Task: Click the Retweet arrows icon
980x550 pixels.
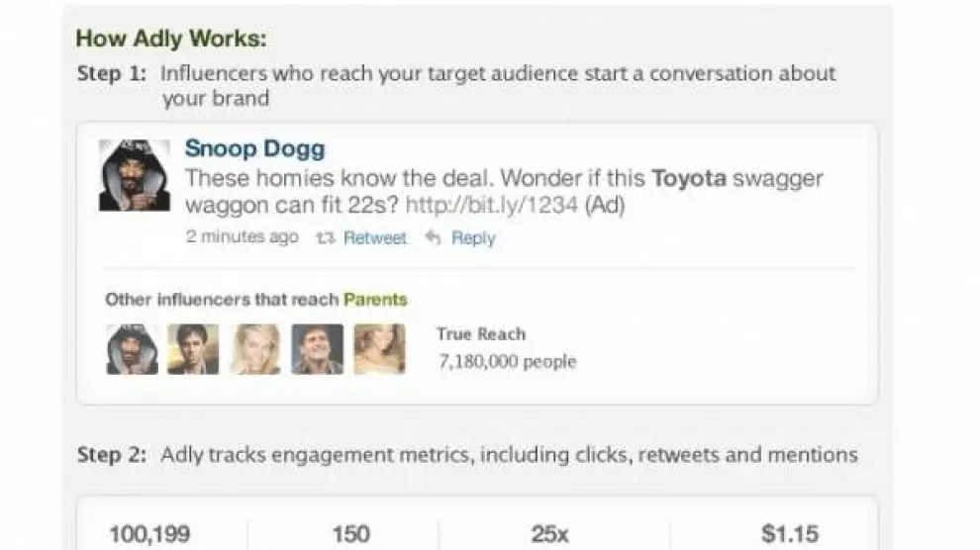Action: coord(324,238)
